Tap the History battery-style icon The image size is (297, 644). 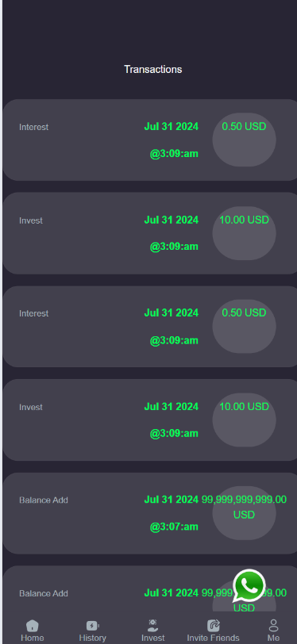93,626
